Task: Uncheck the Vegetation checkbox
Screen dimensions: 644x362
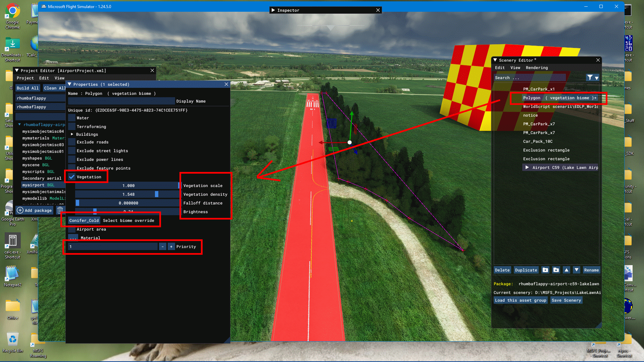Action: (x=72, y=177)
